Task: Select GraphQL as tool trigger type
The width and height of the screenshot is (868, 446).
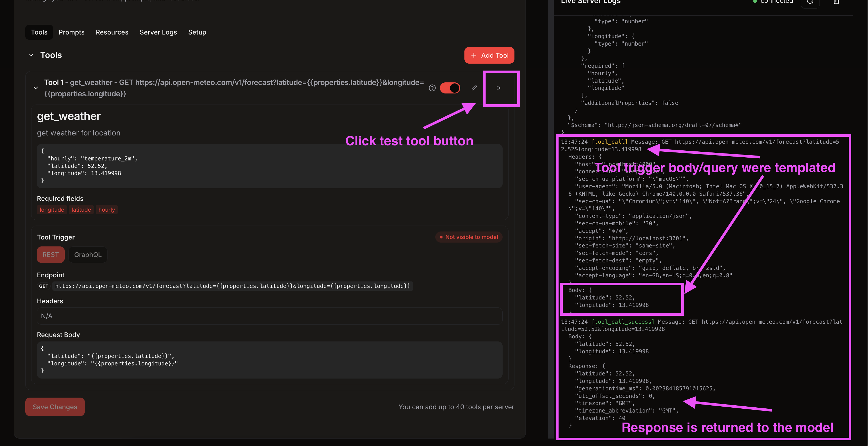Action: click(x=88, y=255)
